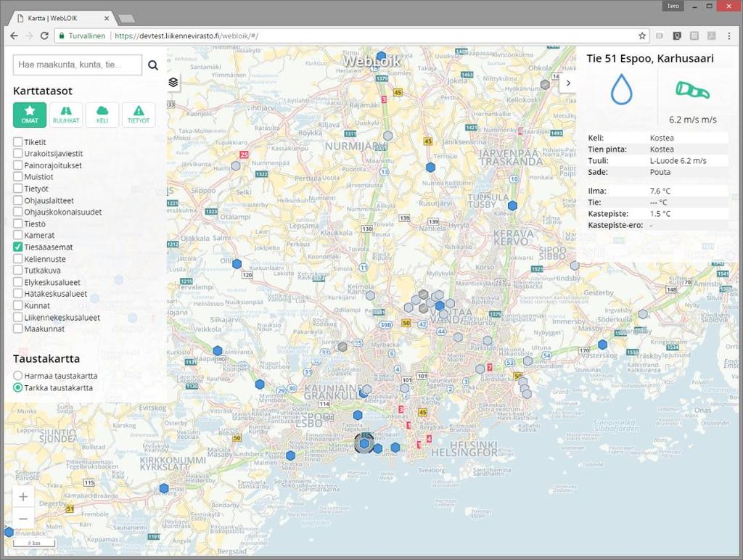Click blue station marker near Olli
743x560 pixels.
tap(237, 264)
